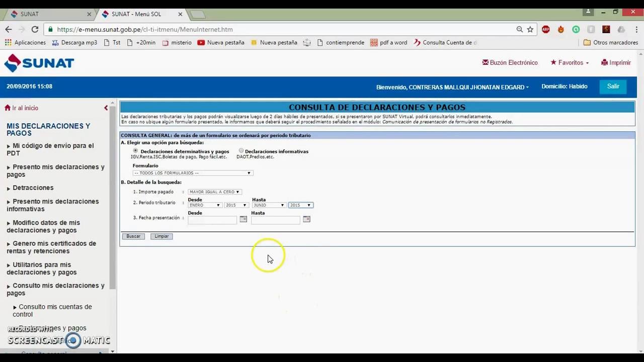
Task: Expand Presento mis declaraciones informativas
Action: pyautogui.click(x=53, y=205)
